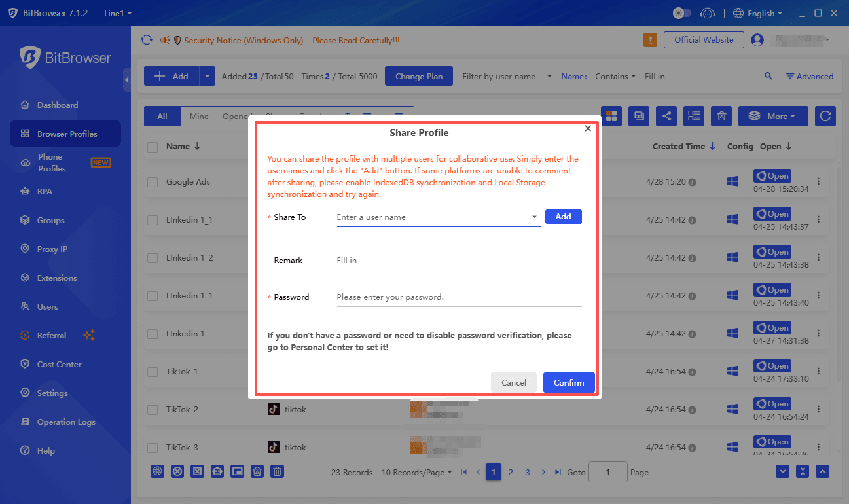This screenshot has height=504, width=849.
Task: Open the Extensions panel
Action: [x=59, y=278]
